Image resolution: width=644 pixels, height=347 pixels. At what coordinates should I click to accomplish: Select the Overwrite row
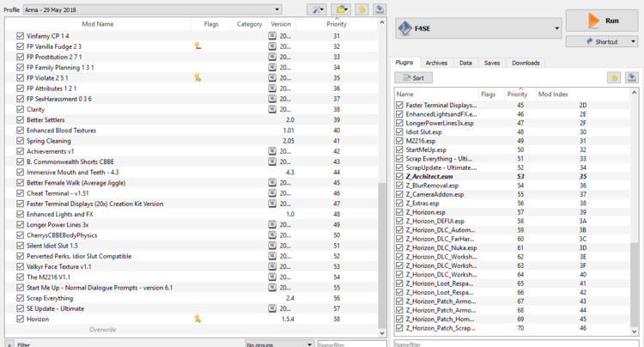point(191,329)
